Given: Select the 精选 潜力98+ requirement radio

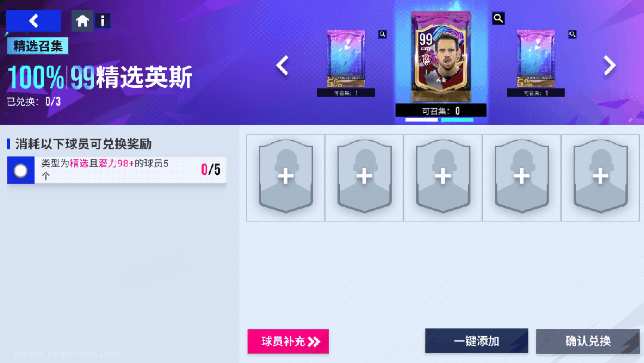Looking at the screenshot, I should tap(20, 170).
